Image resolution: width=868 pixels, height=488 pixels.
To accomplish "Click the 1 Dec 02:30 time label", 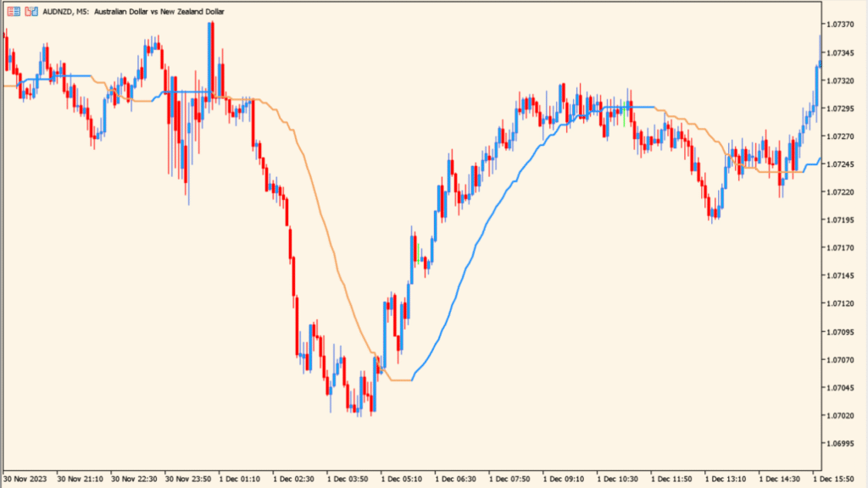I will click(x=298, y=479).
